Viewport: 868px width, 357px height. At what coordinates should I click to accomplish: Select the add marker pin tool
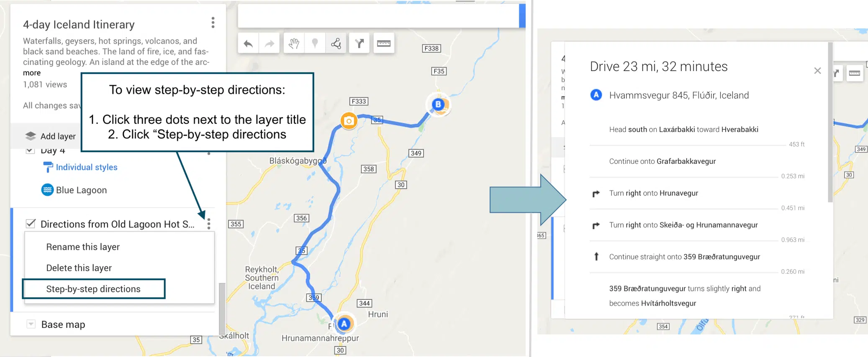[315, 43]
